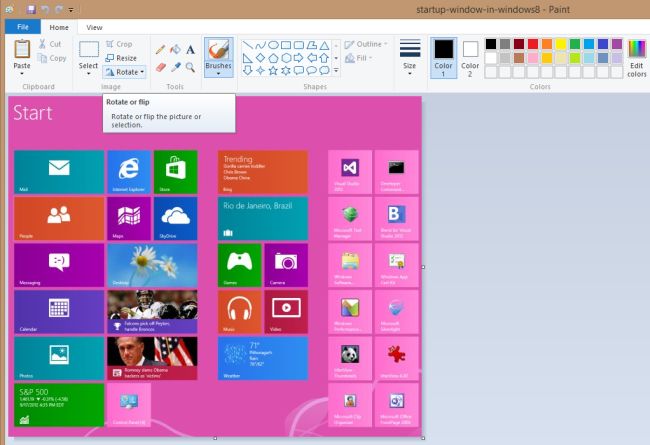
Task: Choose the Right arrow shape
Action: (x=299, y=58)
